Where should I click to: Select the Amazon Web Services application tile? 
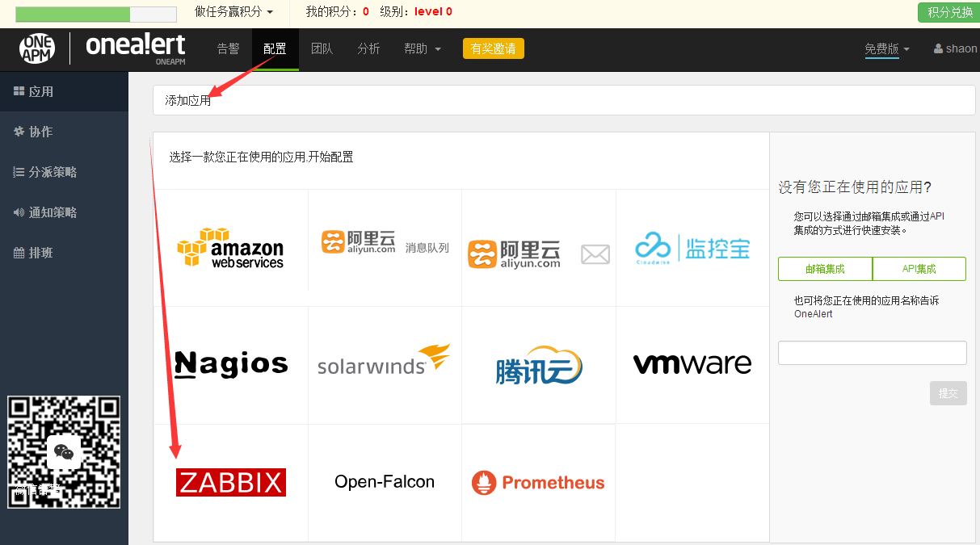[x=230, y=248]
